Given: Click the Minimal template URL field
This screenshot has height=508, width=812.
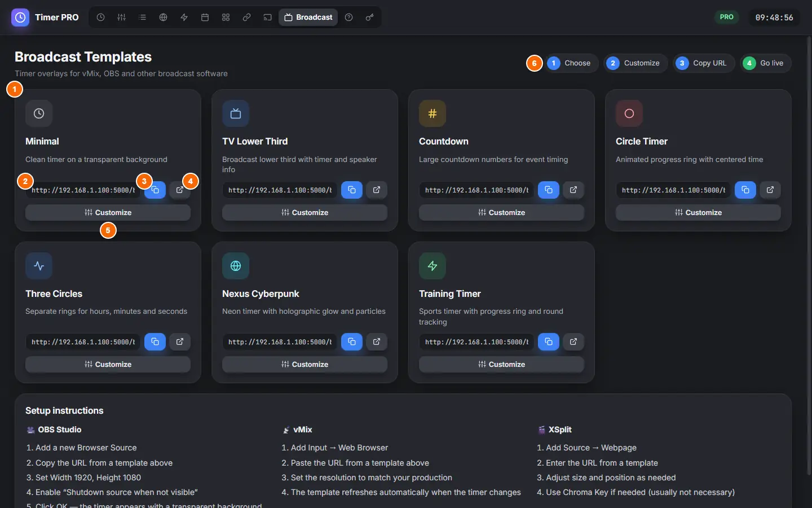Looking at the screenshot, I should click(x=83, y=190).
